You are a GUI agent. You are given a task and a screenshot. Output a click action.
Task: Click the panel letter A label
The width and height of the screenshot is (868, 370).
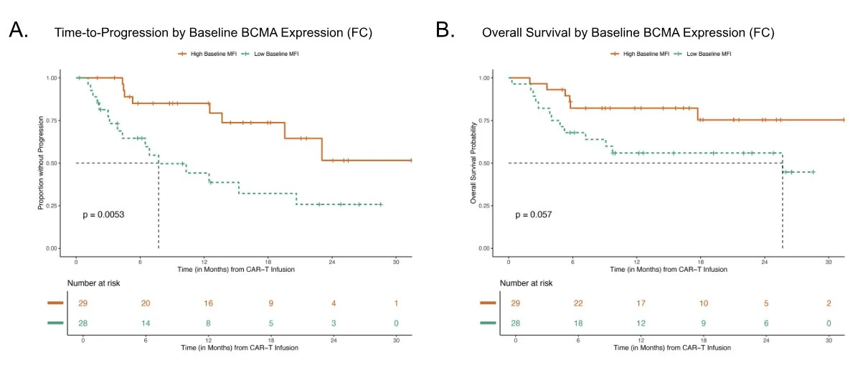click(18, 30)
